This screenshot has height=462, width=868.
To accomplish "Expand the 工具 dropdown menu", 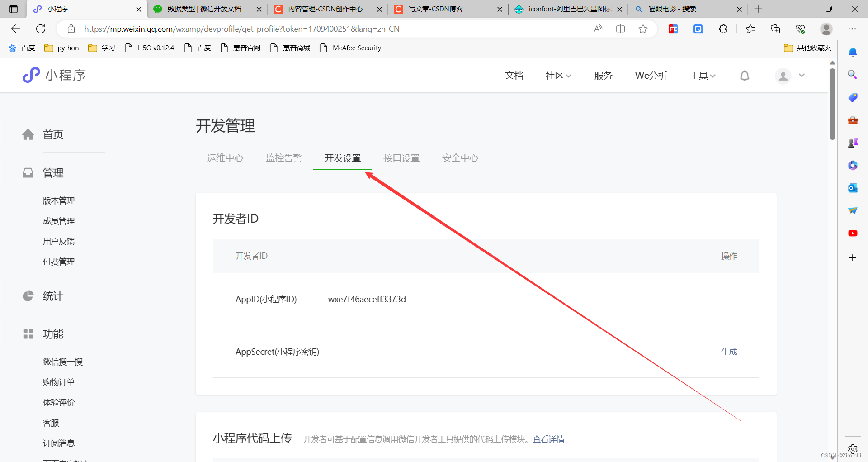I will (x=703, y=76).
